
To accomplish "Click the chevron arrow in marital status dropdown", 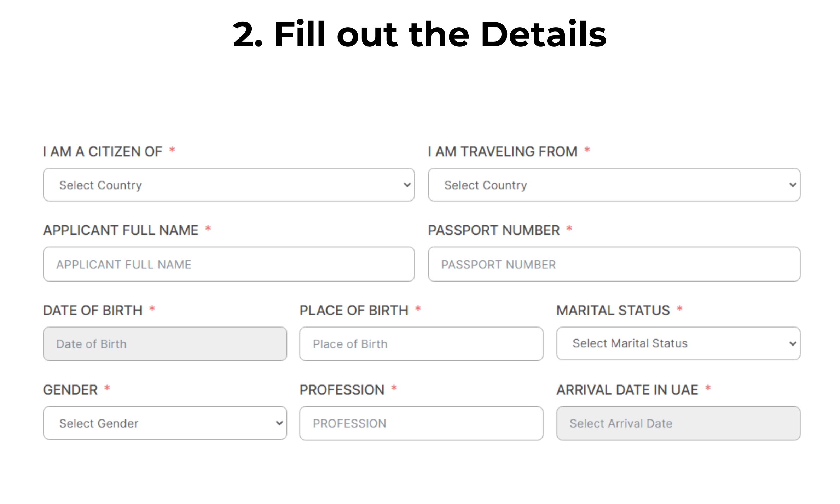I will (793, 343).
